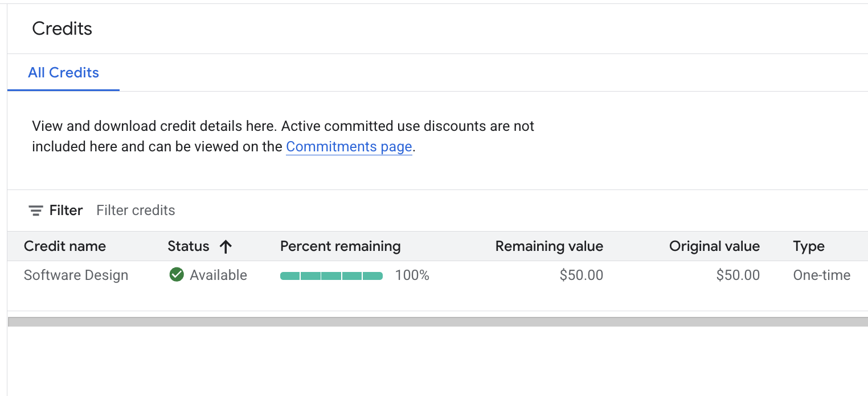This screenshot has height=396, width=868.
Task: Click the horizontal scrollbar below the table
Action: pos(437,322)
